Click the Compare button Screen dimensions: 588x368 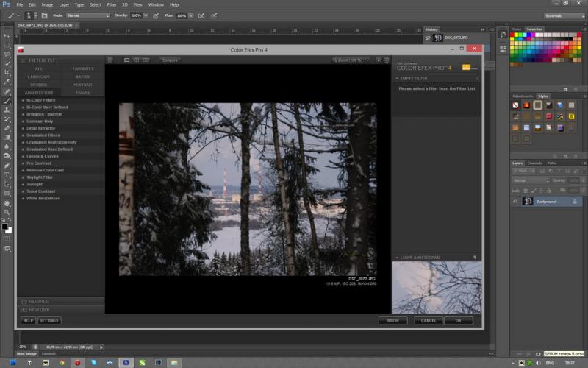[x=170, y=60]
